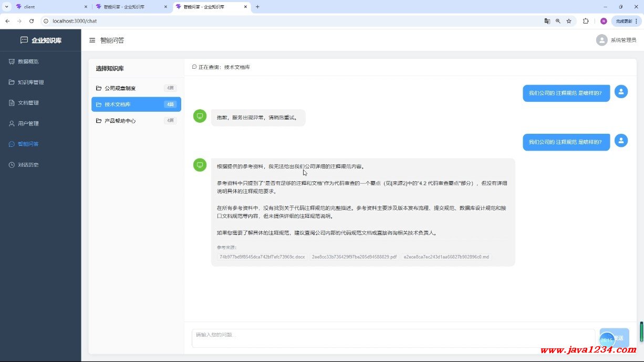Click the browser reload icon
Viewport: 644px width, 362px height.
tap(32, 21)
